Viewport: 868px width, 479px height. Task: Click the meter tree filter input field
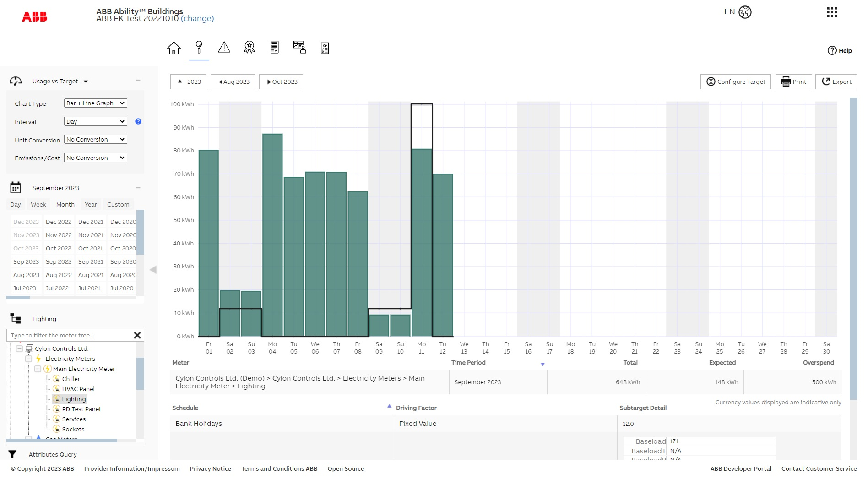(x=69, y=335)
